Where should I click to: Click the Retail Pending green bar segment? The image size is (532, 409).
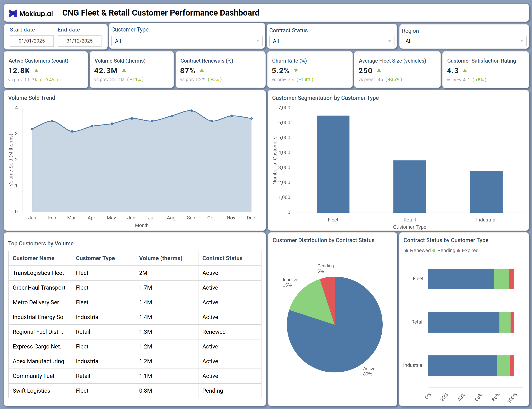(x=505, y=322)
